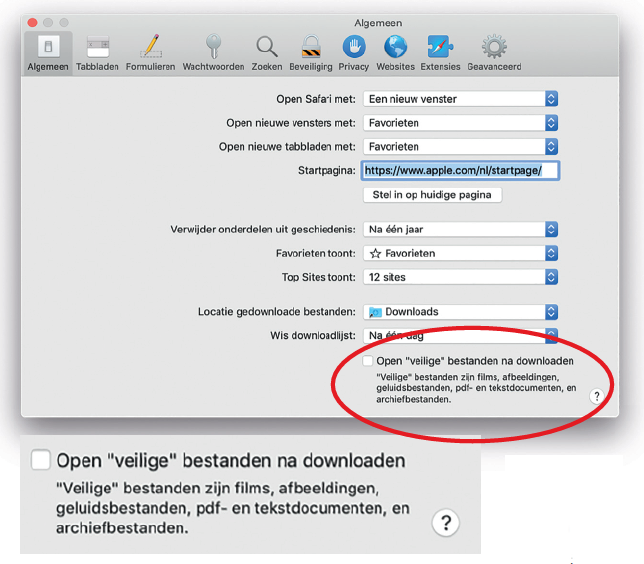Click the Startpagina URL field

(460, 170)
